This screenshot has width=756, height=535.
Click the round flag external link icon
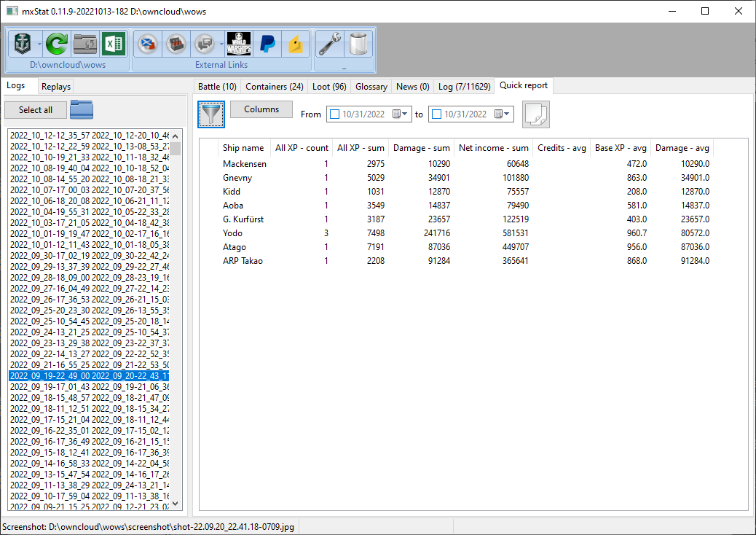148,44
